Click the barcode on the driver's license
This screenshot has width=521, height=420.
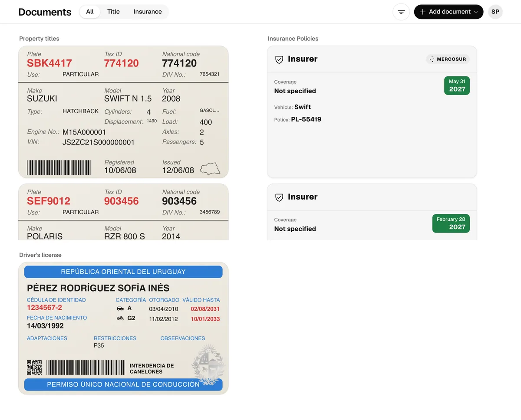[x=86, y=367]
